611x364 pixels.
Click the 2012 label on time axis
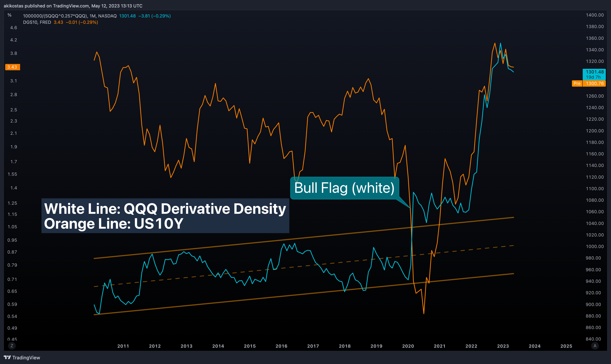[155, 346]
